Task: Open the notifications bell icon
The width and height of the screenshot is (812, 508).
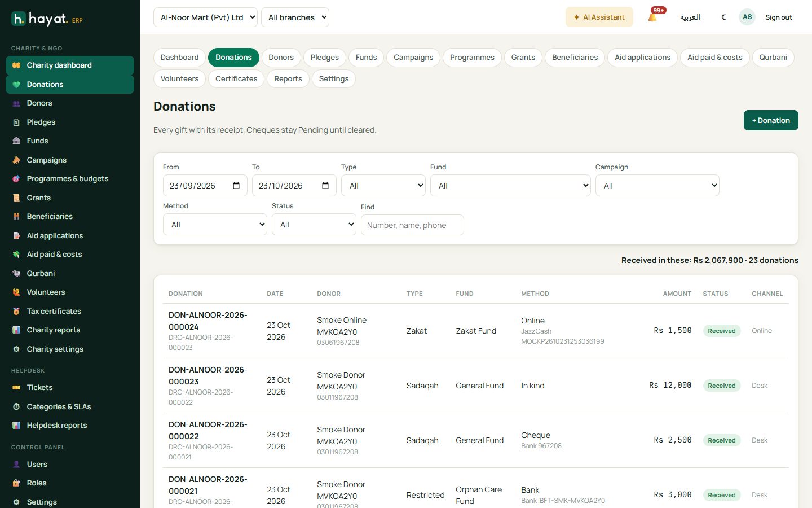Action: click(652, 17)
